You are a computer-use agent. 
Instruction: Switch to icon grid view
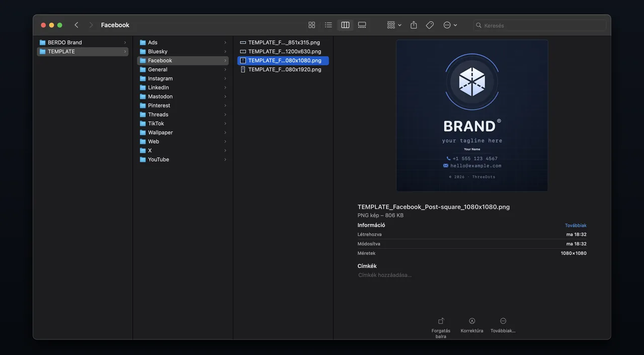[312, 25]
